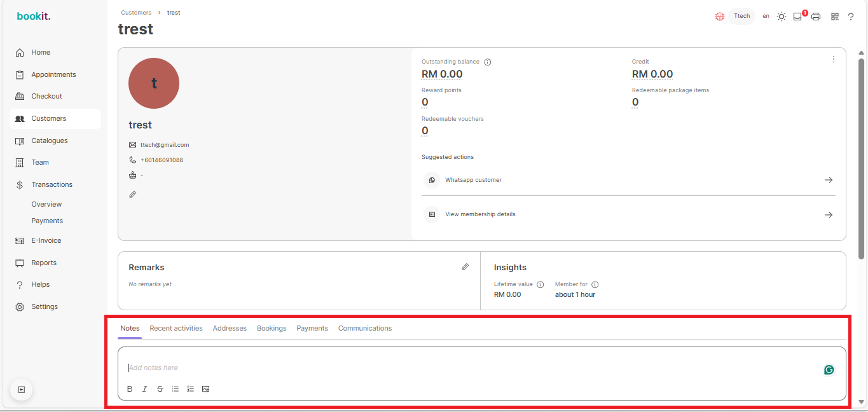Toggle italic formatting in notes
Screen dimensions: 868x412
(x=144, y=388)
